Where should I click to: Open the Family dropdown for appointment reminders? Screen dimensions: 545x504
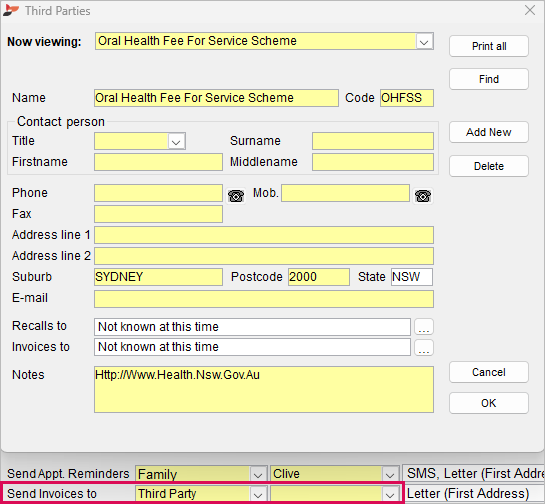258,474
